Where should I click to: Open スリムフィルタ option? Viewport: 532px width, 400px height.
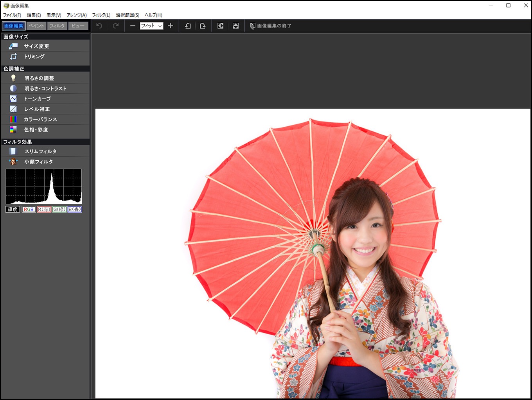click(x=41, y=151)
